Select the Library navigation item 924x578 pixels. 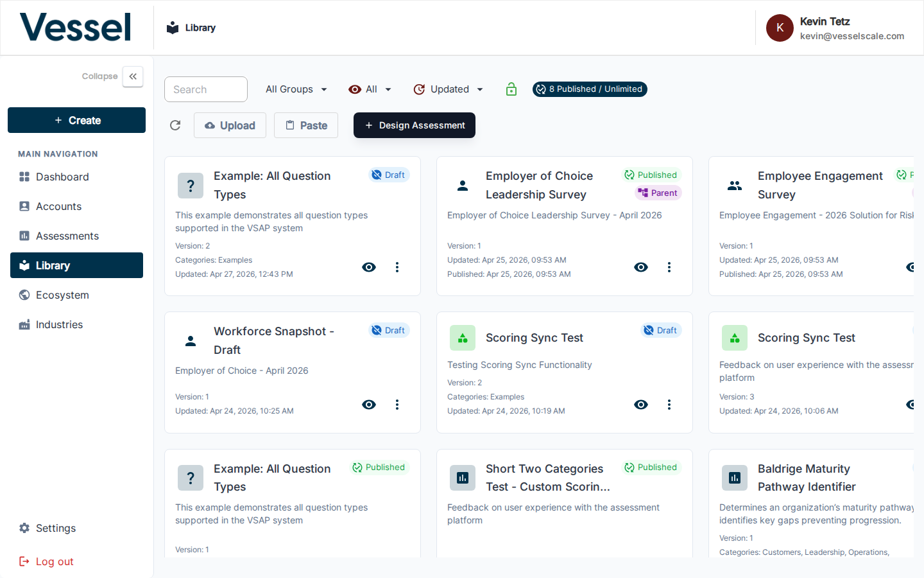click(76, 265)
